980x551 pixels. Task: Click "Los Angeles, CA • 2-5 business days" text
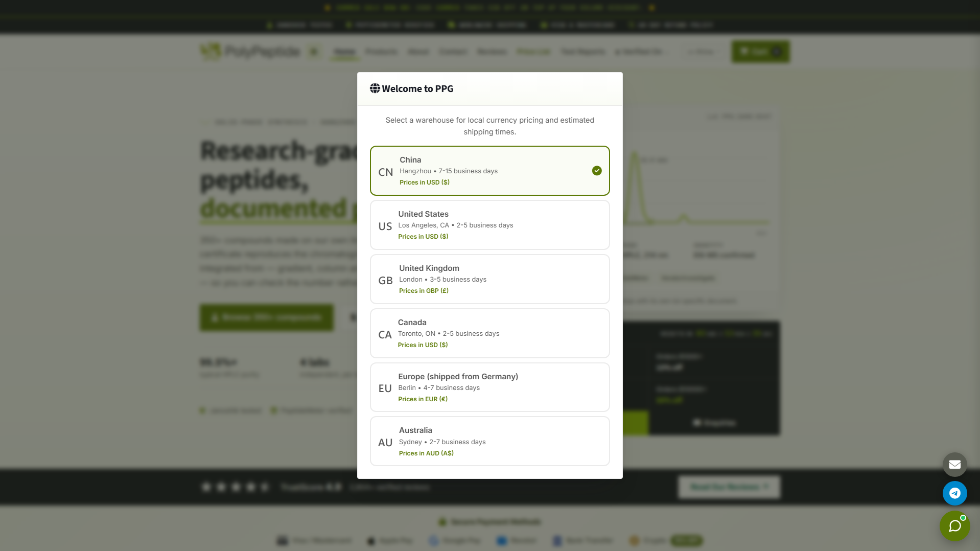456,225
